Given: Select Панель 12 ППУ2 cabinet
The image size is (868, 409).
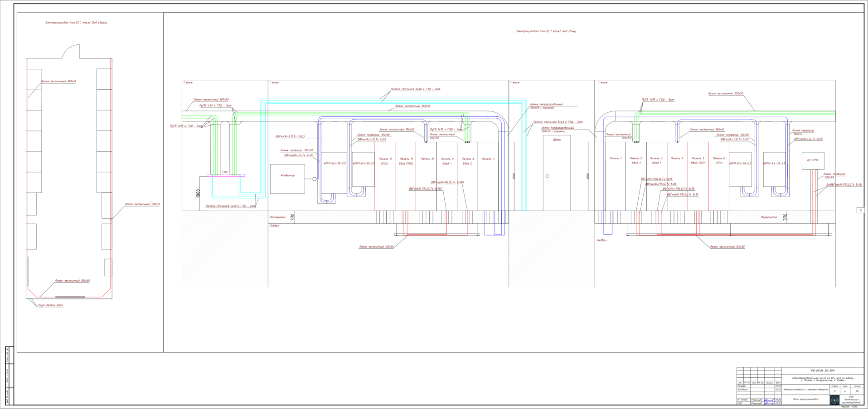Looking at the screenshot, I should [x=385, y=176].
